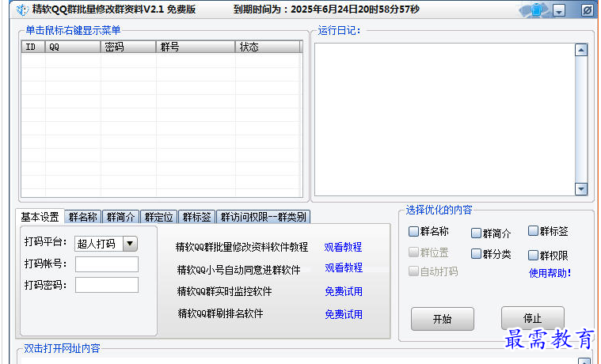The width and height of the screenshot is (601, 364).
Task: Check the 群名称 checkbox
Action: click(x=413, y=231)
